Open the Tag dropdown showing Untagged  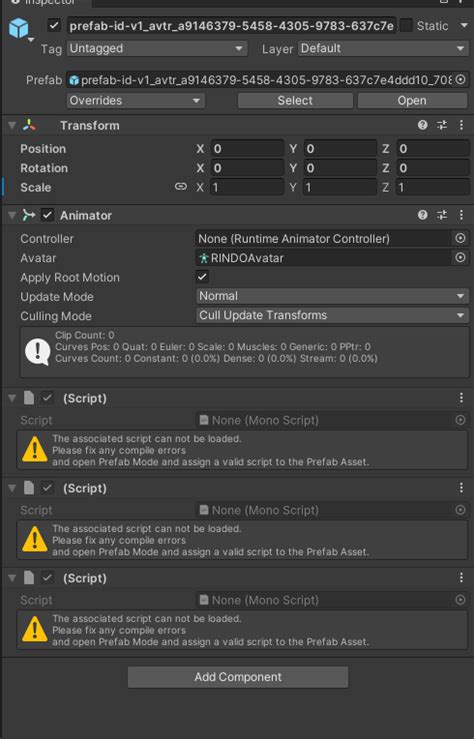[157, 49]
